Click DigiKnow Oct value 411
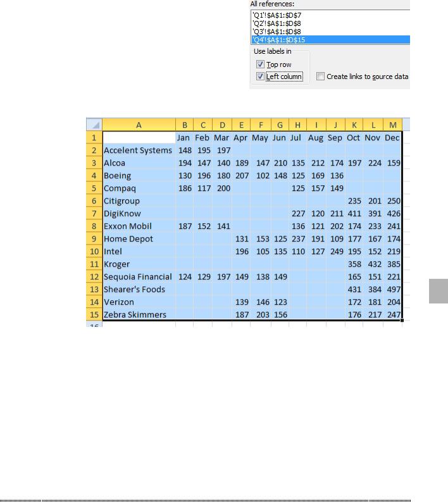This screenshot has height=502, width=448. 354,214
